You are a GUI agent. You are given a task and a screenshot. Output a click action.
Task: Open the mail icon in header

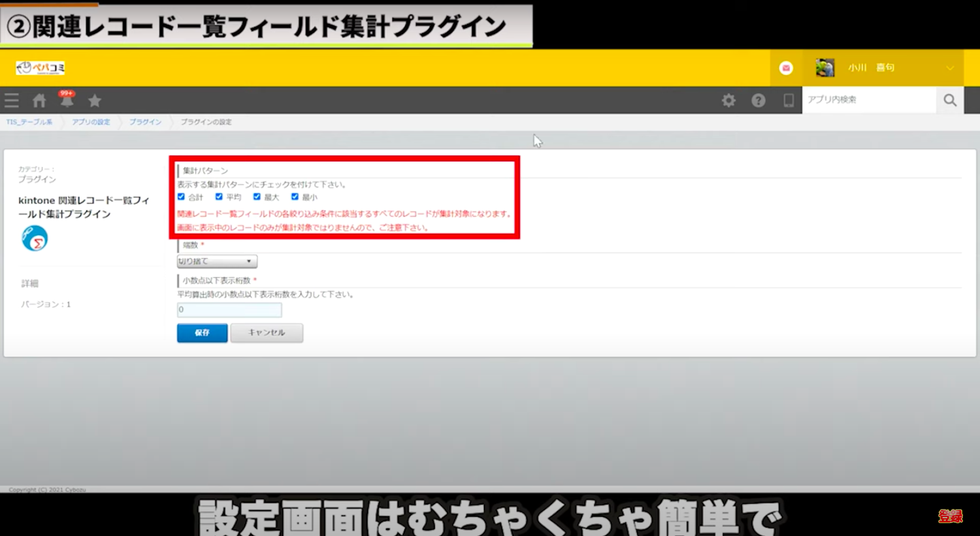(786, 68)
